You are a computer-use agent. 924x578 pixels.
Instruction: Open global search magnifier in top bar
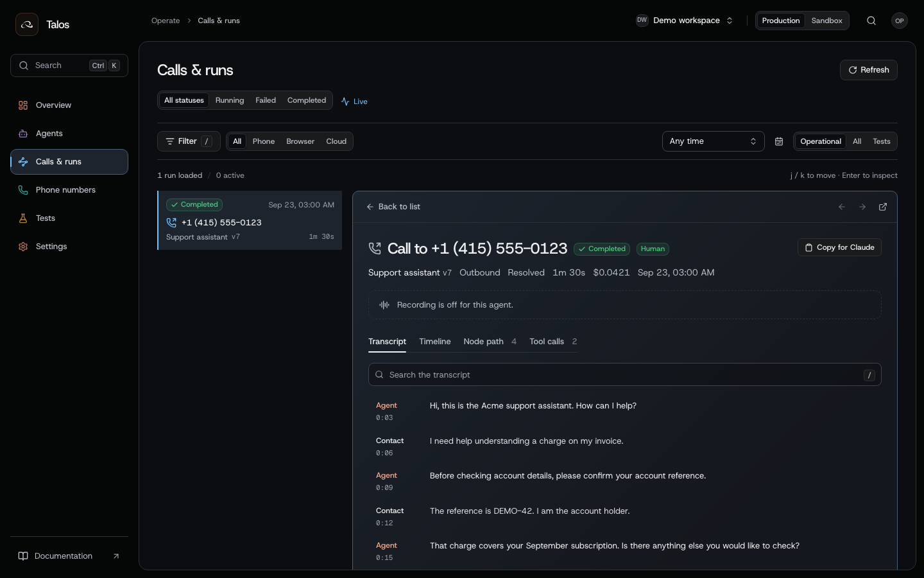(871, 21)
